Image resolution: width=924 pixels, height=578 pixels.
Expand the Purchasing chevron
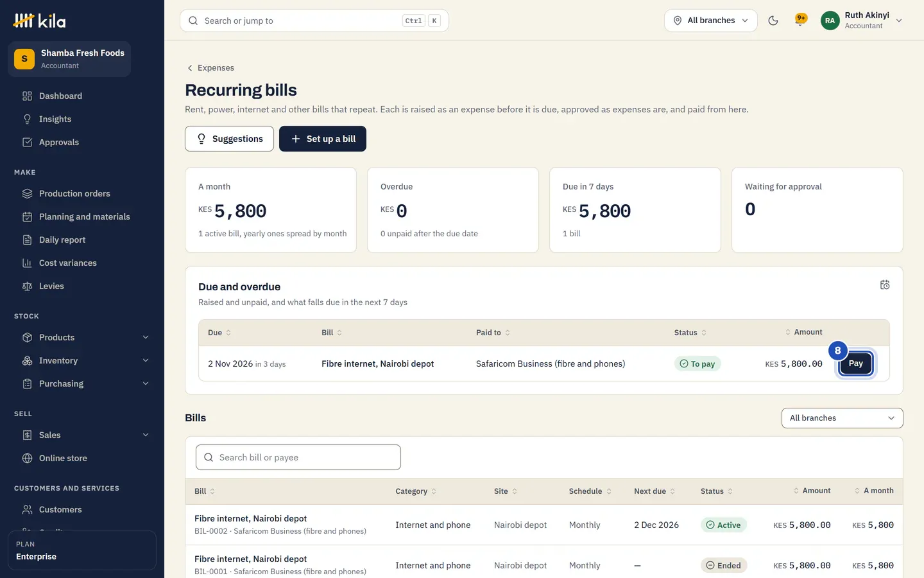click(x=146, y=383)
